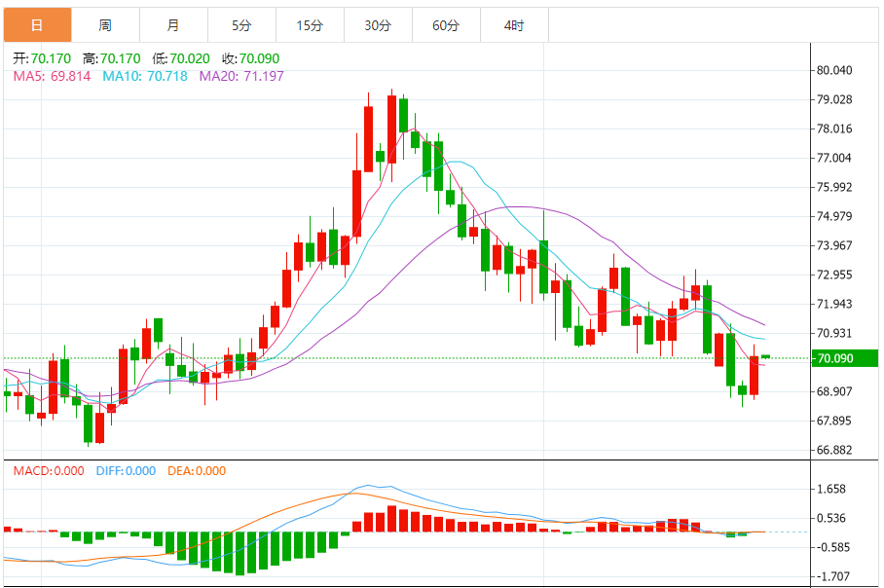Screen dimensions: 884x588
Task: Click the DEA:0.000 label
Action: (x=197, y=471)
